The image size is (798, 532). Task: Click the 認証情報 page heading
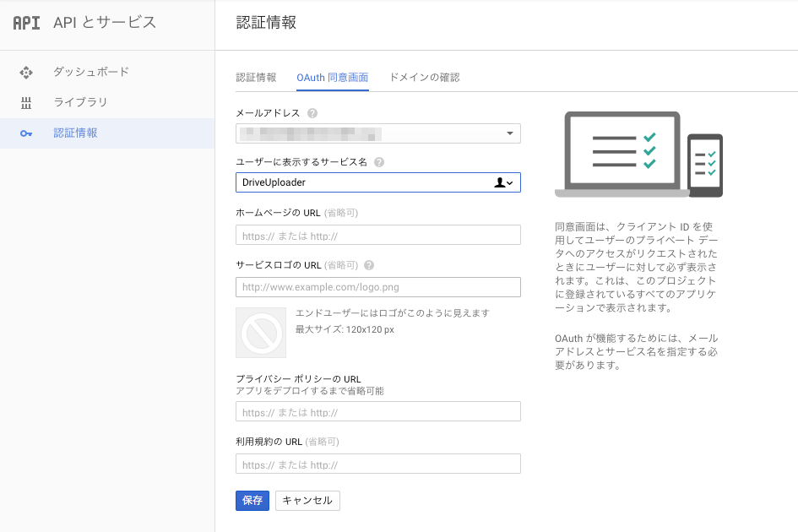click(x=266, y=23)
